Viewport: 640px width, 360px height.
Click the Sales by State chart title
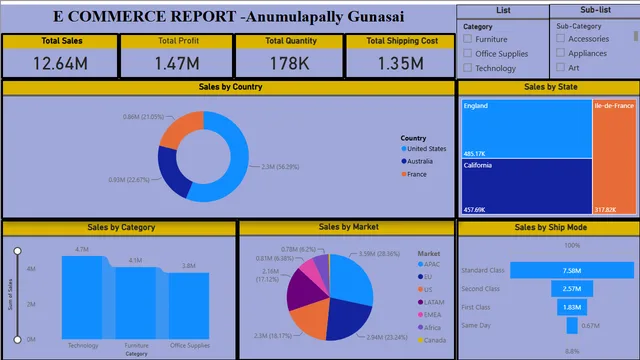(x=551, y=87)
